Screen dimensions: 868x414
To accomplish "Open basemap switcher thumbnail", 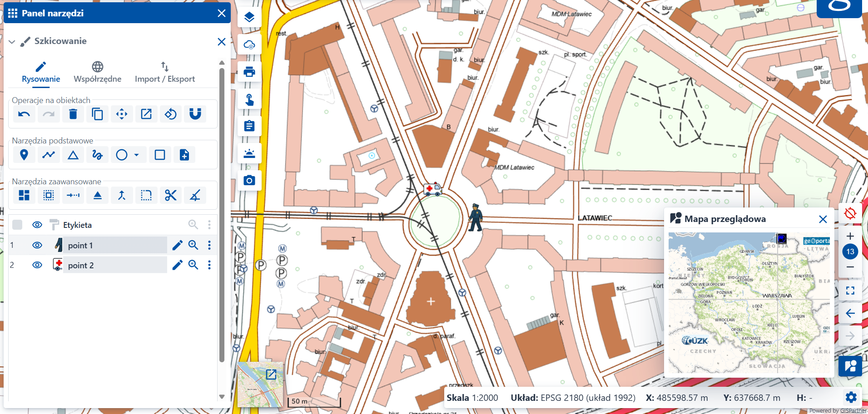I will click(x=260, y=384).
